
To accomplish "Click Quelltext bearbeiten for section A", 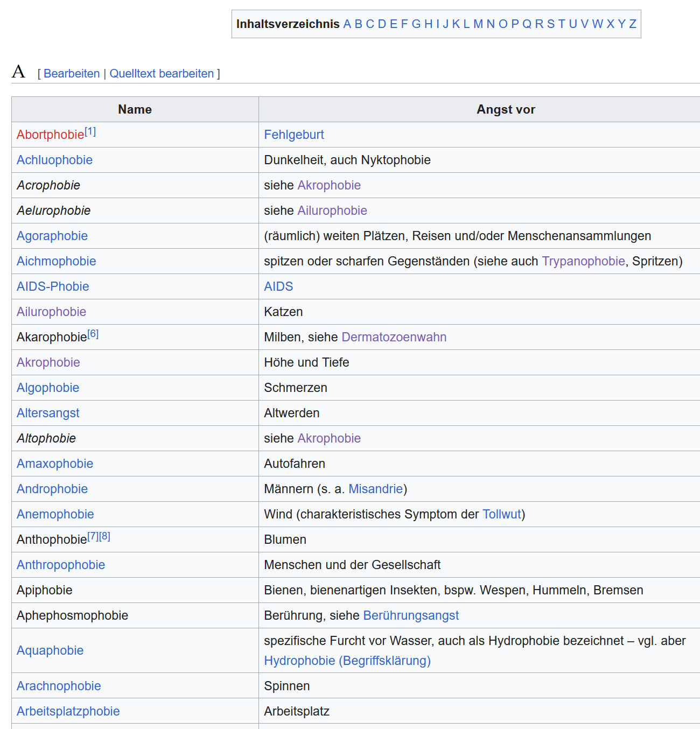I will tap(162, 74).
